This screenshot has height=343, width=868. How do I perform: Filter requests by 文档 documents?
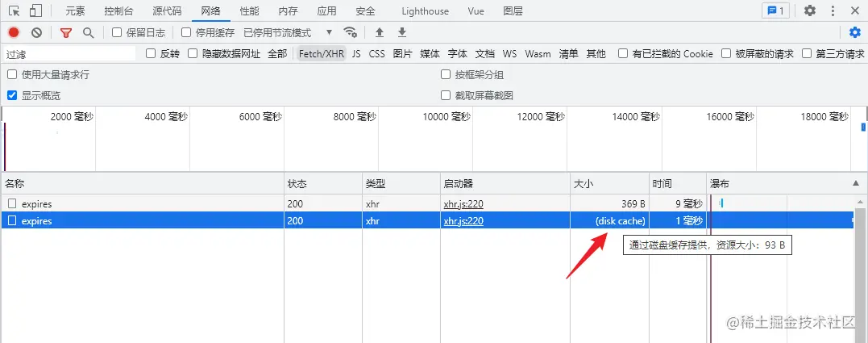(x=485, y=54)
